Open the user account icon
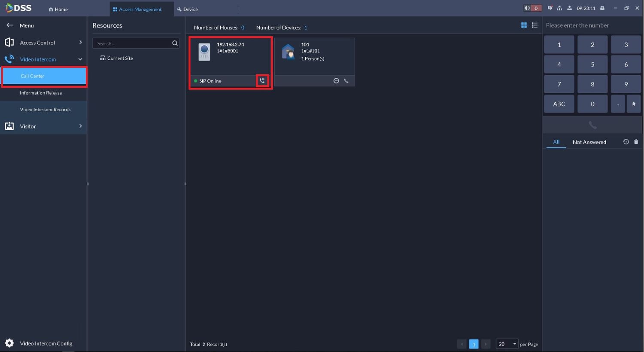The width and height of the screenshot is (644, 352). click(569, 8)
